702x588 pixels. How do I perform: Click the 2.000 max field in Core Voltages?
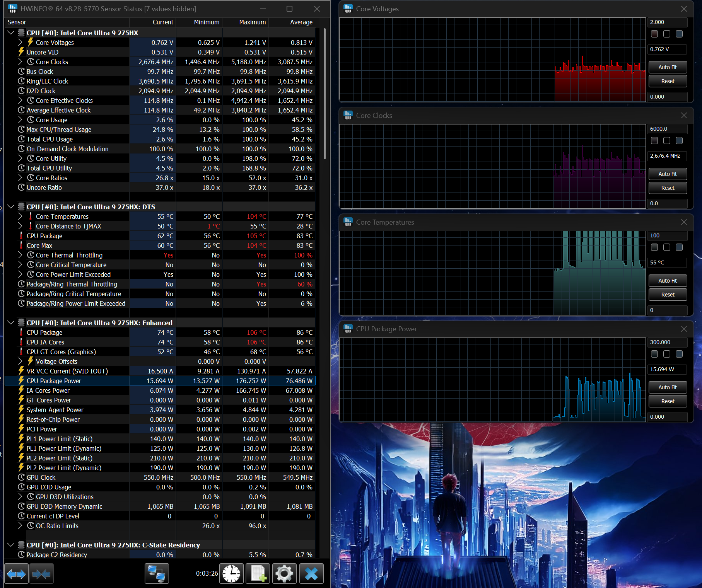[x=667, y=22]
